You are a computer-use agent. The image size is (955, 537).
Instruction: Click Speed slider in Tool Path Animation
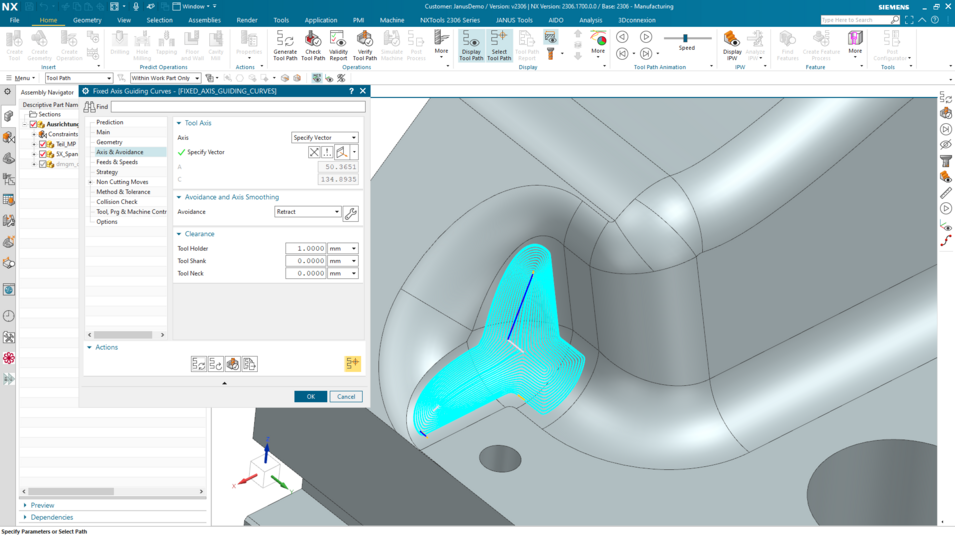(686, 38)
